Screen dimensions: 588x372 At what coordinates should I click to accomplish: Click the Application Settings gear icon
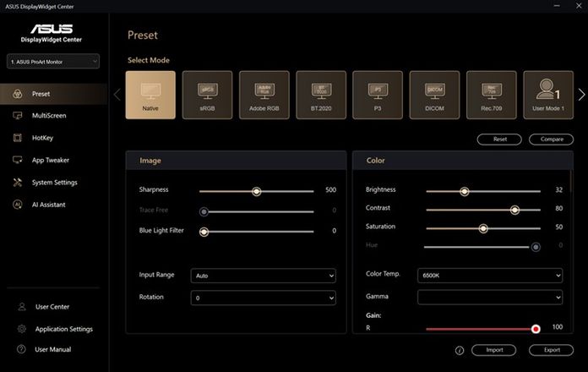point(22,329)
